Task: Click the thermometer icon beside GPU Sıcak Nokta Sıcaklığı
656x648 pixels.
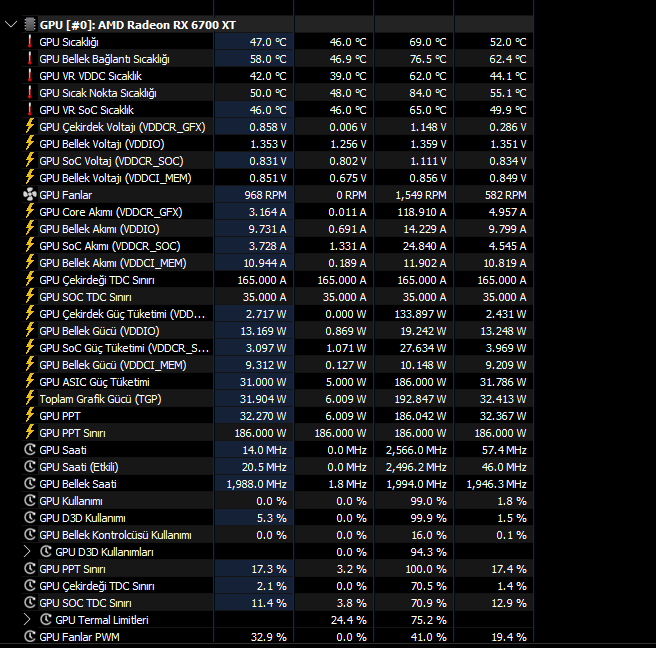Action: pos(30,93)
